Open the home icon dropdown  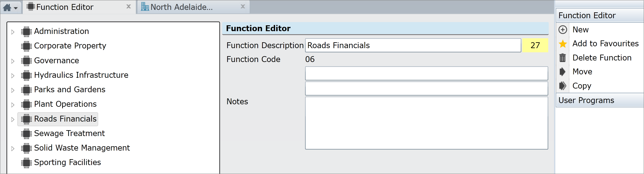11,7
